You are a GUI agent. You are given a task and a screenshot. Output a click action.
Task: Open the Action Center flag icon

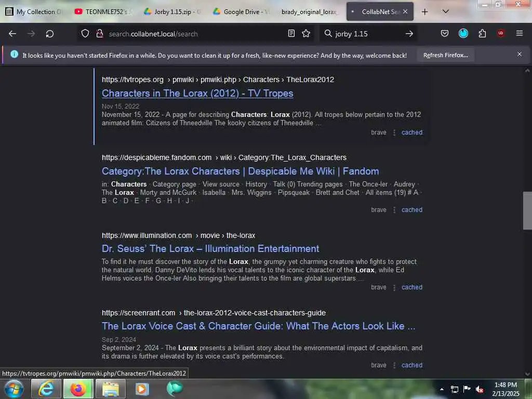pyautogui.click(x=467, y=389)
